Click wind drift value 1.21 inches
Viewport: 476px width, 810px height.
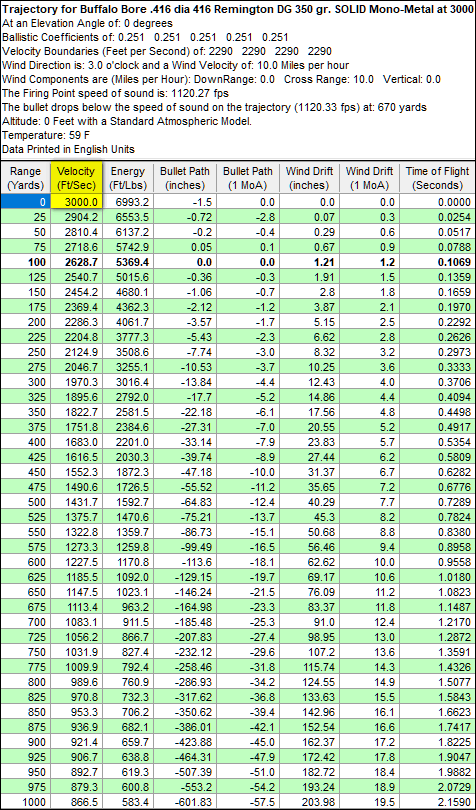click(x=310, y=262)
